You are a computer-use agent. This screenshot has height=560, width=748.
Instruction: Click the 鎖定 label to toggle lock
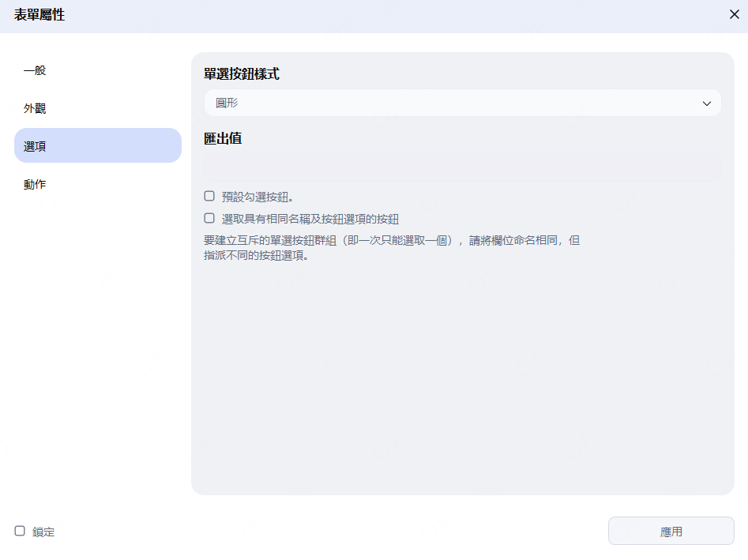42,532
